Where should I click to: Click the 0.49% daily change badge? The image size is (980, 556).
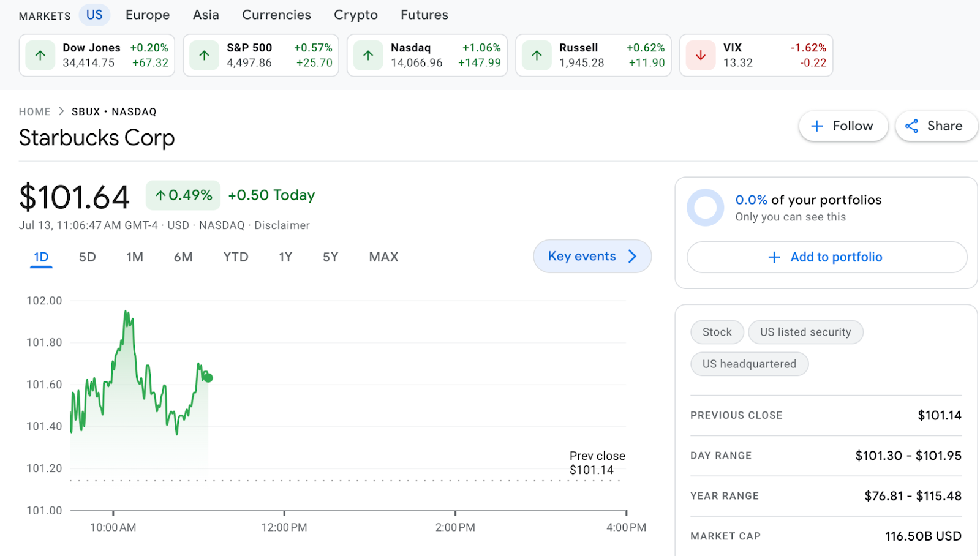click(183, 195)
